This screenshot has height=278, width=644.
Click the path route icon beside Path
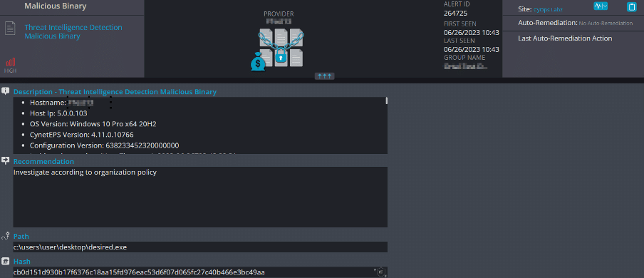(5, 236)
